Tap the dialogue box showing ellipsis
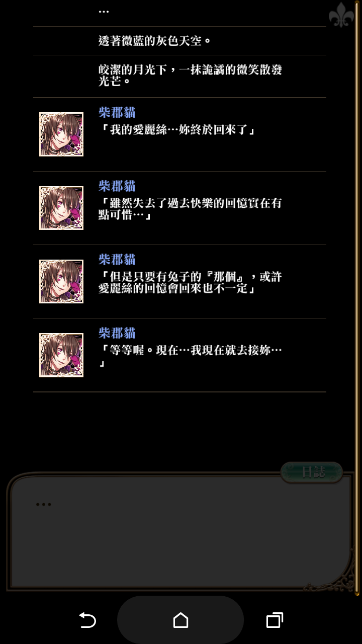362x644 pixels. point(180,532)
